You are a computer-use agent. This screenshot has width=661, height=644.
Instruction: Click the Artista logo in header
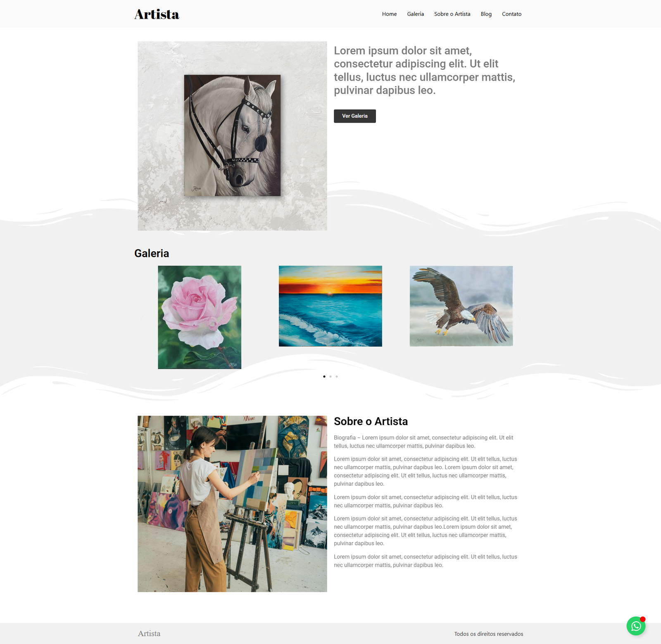[x=157, y=14]
